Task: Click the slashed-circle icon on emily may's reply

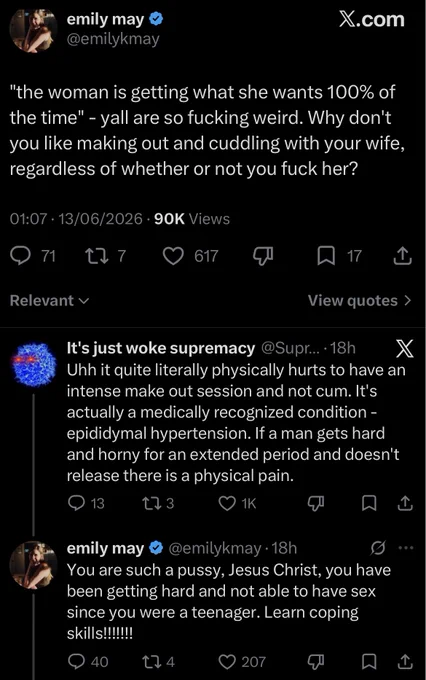Action: coord(378,548)
